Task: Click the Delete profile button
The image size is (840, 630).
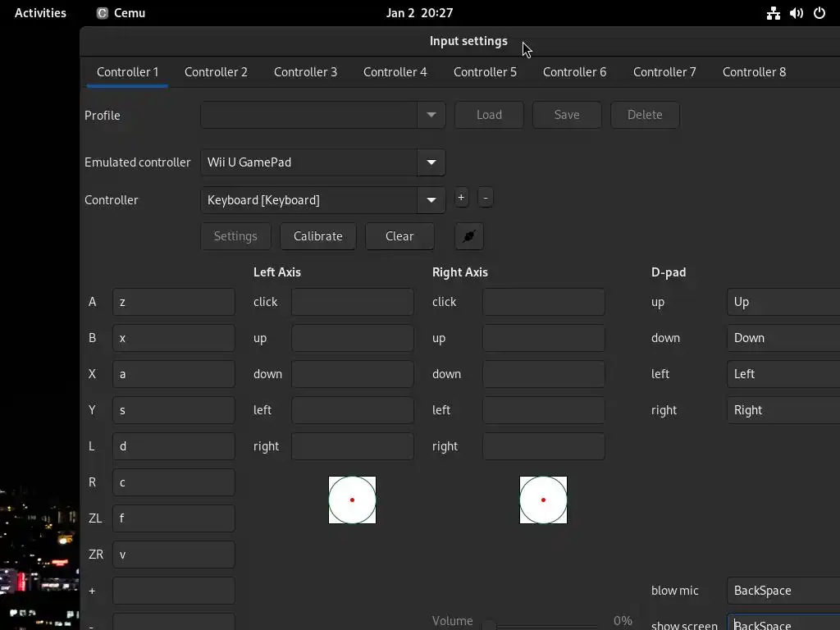Action: [645, 115]
